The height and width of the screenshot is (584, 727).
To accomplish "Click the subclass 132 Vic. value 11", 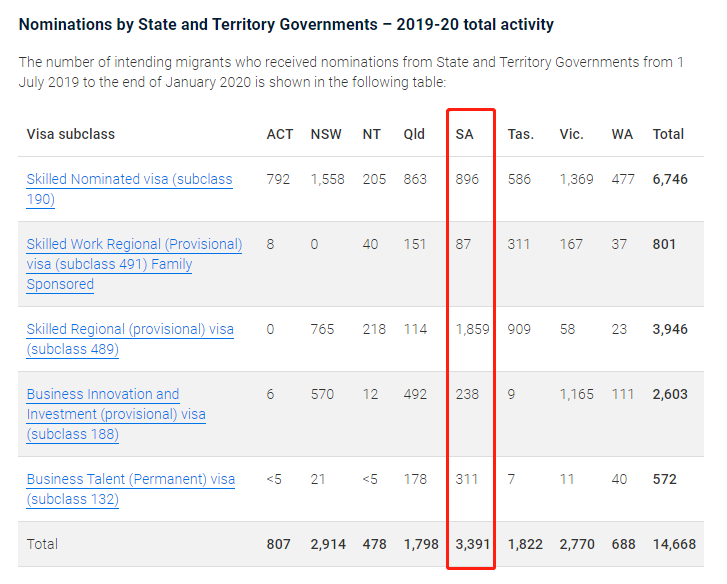I will coord(567,479).
